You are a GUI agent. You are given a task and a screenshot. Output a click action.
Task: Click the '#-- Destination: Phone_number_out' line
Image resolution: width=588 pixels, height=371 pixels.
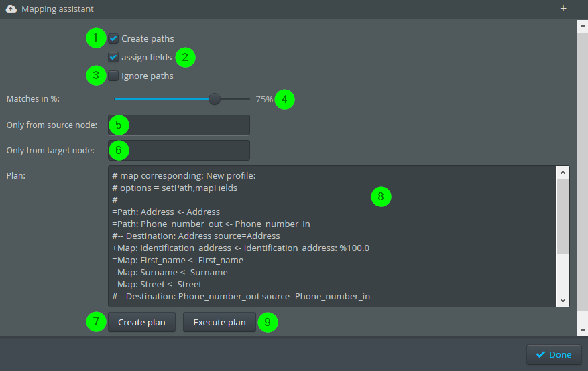[x=241, y=297]
